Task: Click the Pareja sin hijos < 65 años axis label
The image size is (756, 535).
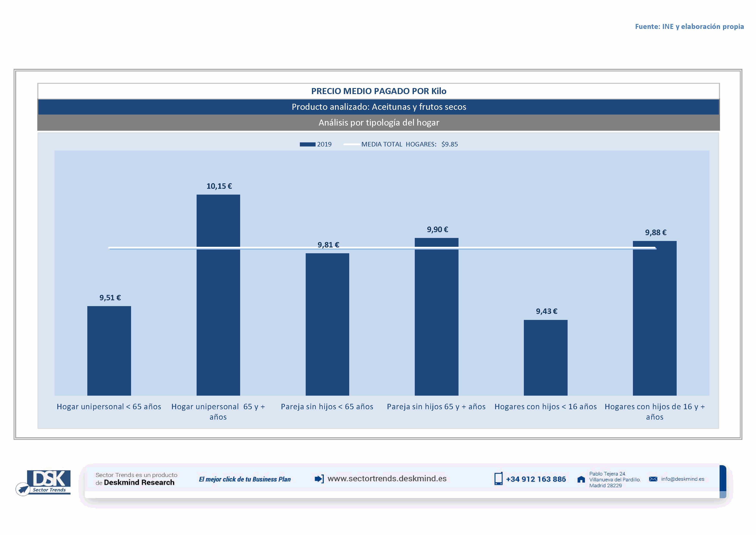Action: [x=327, y=407]
